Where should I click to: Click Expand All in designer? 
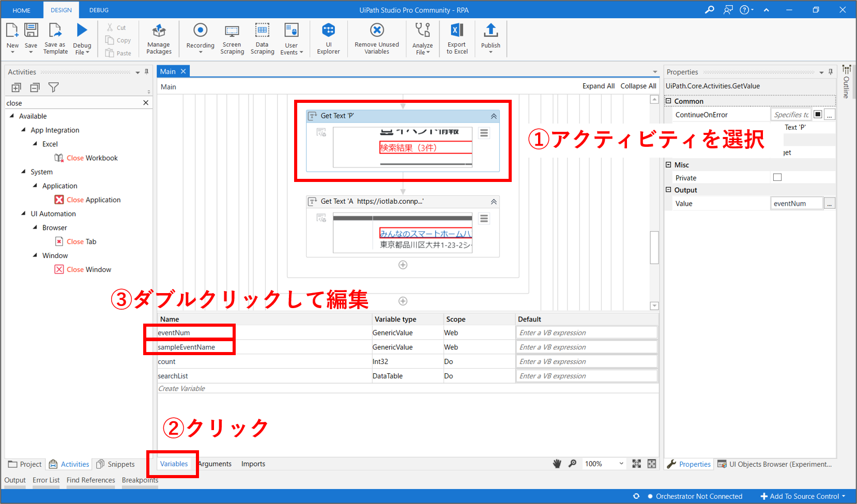[598, 86]
